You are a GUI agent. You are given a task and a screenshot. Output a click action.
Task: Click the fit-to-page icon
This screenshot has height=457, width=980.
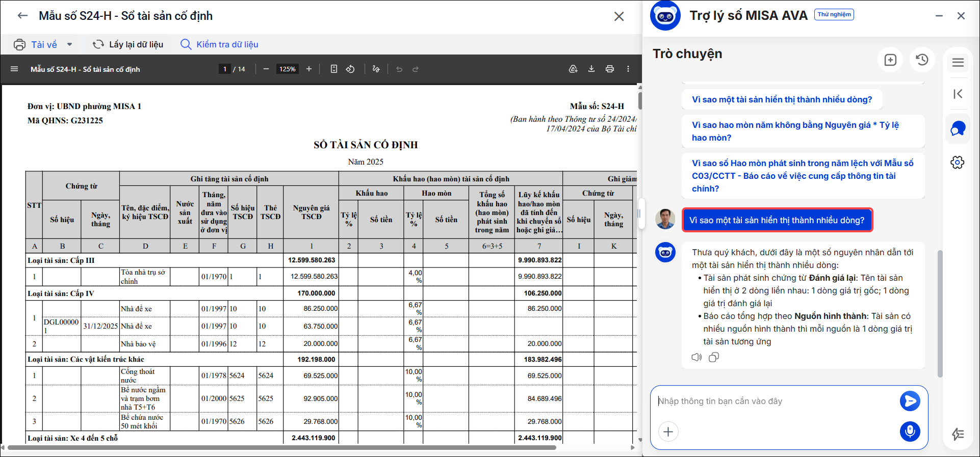tap(334, 69)
